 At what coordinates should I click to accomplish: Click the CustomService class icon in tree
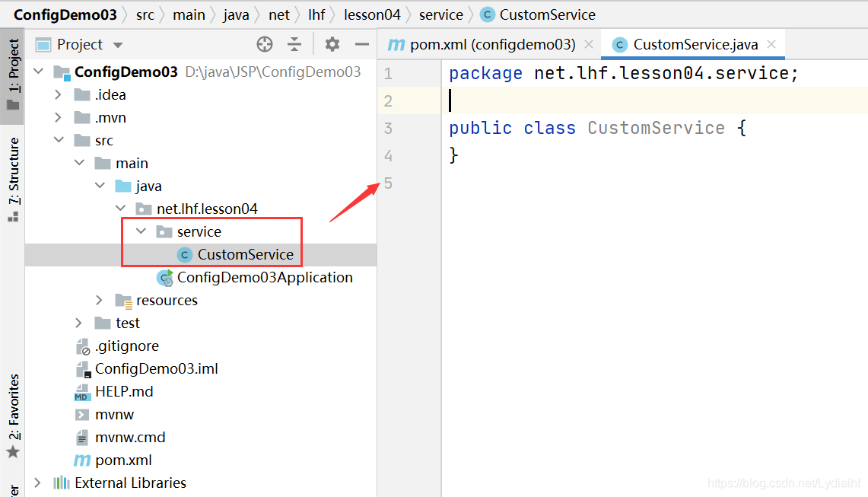pyautogui.click(x=184, y=254)
